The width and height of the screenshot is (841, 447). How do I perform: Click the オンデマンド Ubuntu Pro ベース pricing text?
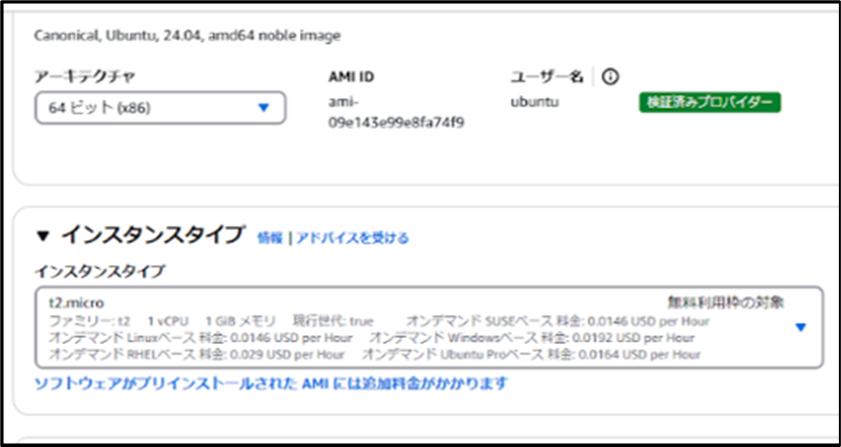(530, 354)
